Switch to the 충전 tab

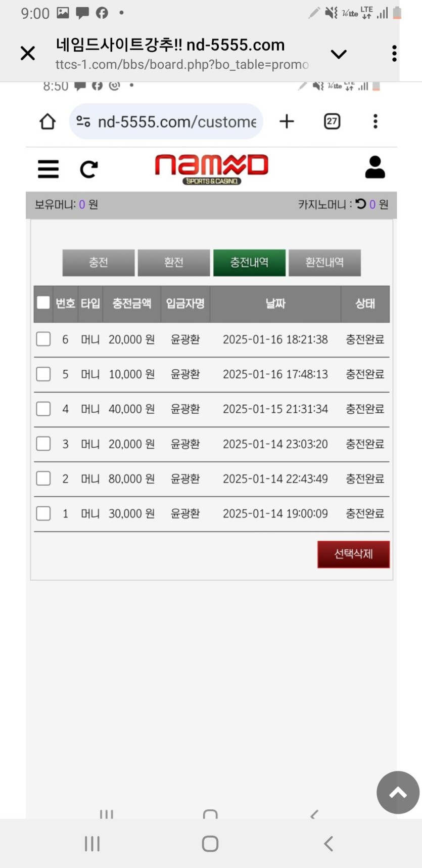tap(99, 263)
